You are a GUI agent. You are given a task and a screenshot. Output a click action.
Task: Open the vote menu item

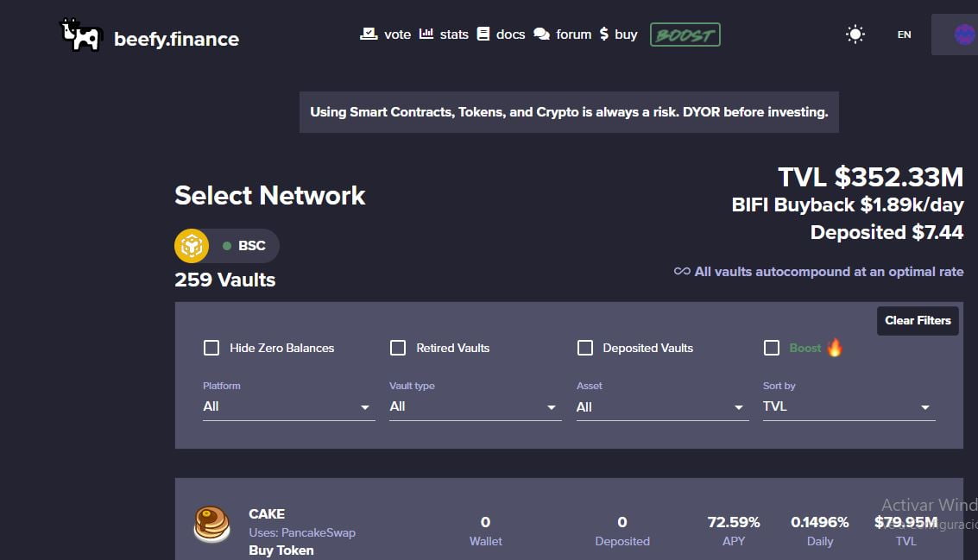click(385, 35)
